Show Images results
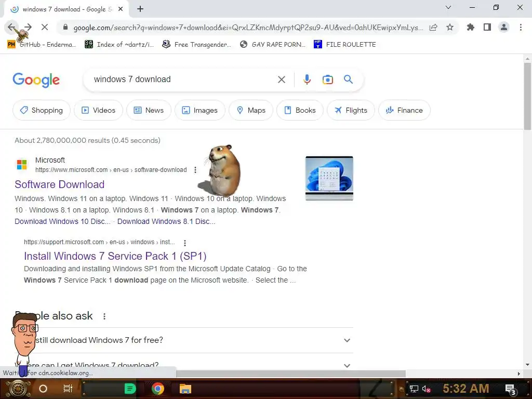532x399 pixels. point(200,110)
